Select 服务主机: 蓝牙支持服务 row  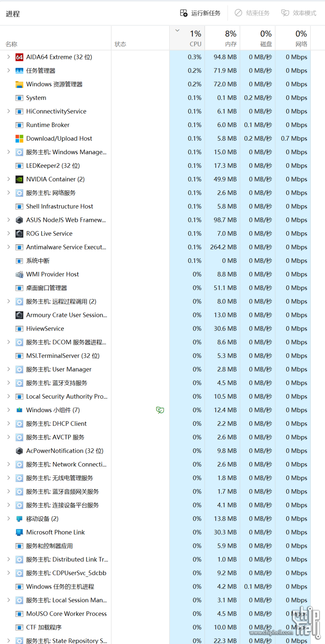(x=155, y=383)
